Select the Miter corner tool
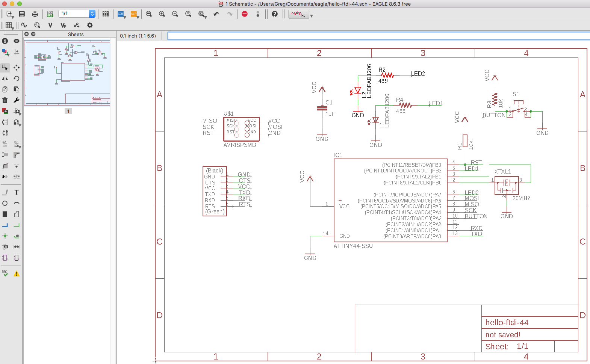Image resolution: width=590 pixels, height=364 pixels. tap(16, 155)
